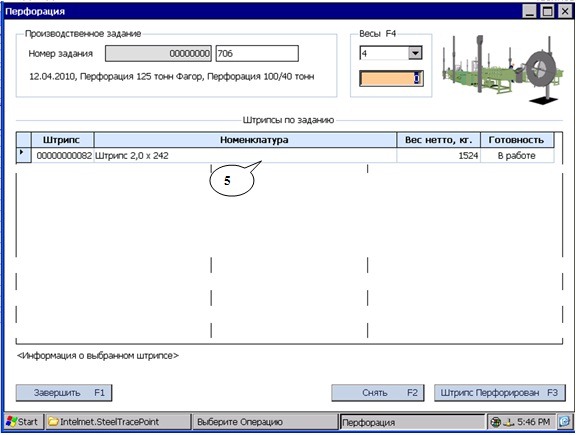Click the task number field with 706

[x=257, y=54]
